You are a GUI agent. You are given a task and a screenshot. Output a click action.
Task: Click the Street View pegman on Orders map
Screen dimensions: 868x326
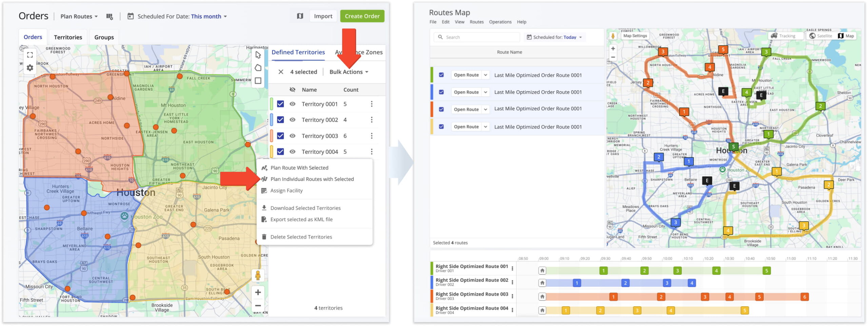coord(258,275)
